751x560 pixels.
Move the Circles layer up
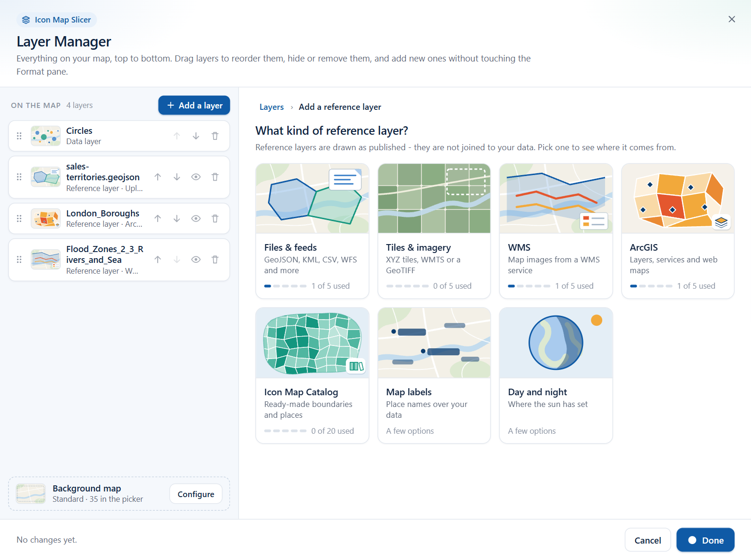click(177, 136)
